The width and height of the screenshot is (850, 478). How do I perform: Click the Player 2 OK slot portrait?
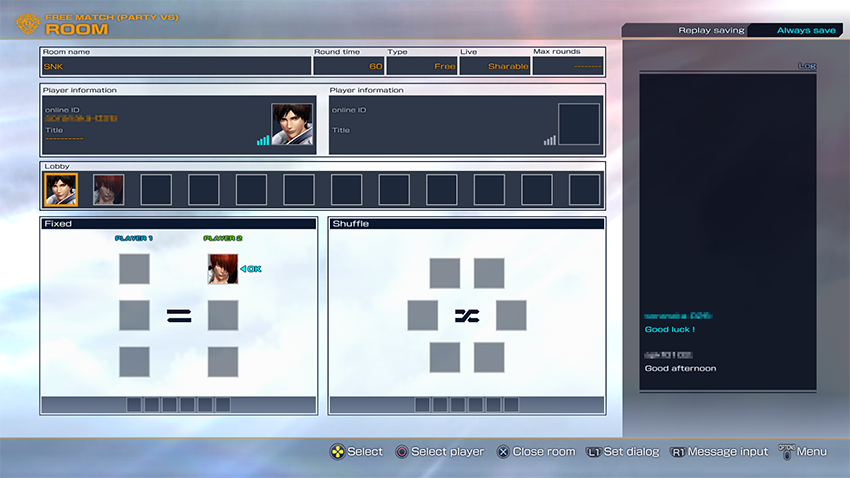223,268
